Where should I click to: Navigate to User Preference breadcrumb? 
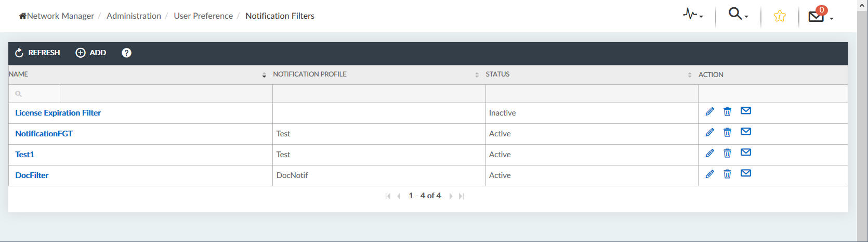[x=203, y=16]
